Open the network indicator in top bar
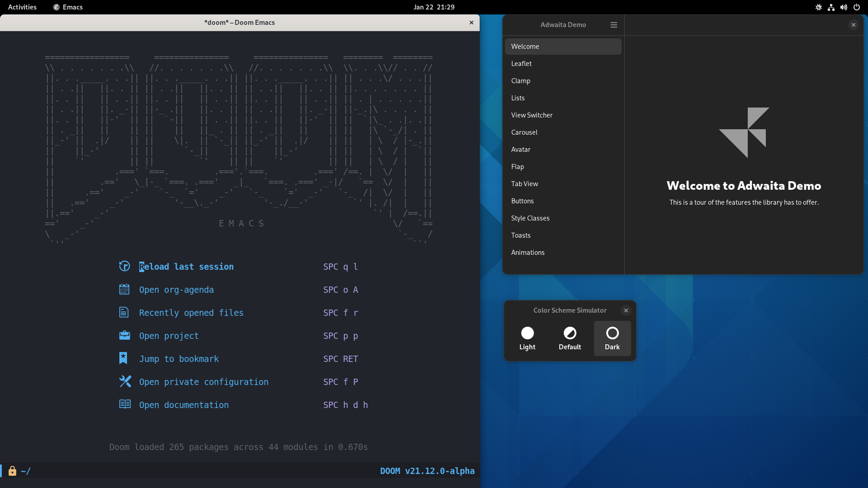 click(831, 7)
